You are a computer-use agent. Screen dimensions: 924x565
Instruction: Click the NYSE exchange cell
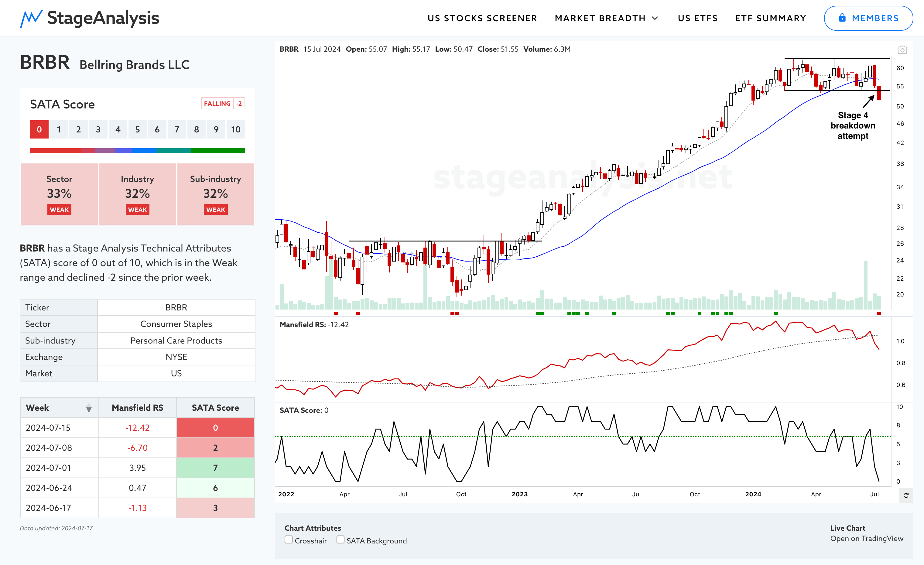[x=176, y=357]
